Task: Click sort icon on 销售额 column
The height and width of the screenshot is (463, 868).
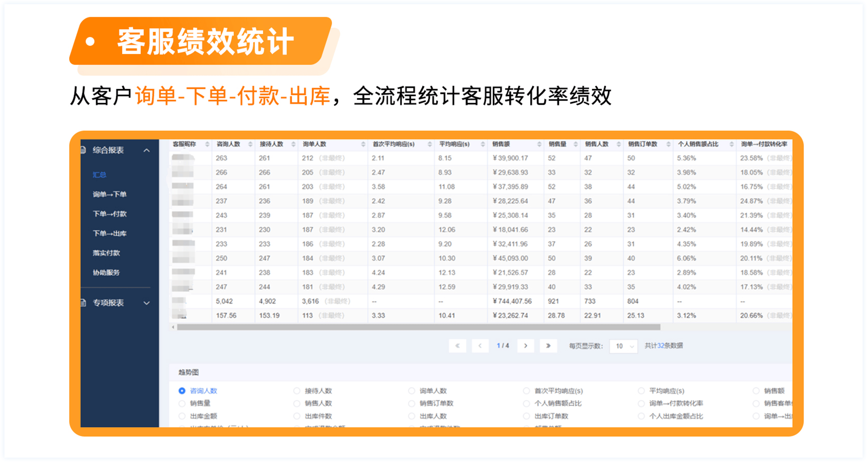Action: click(x=539, y=144)
